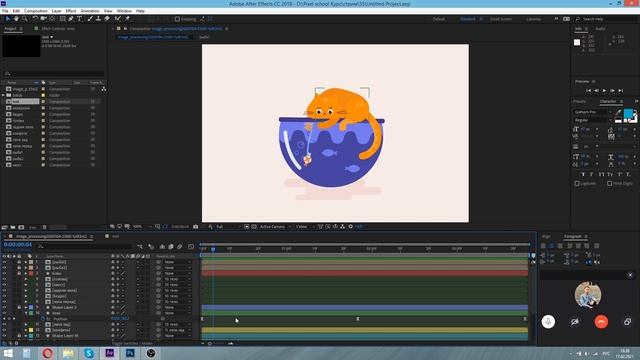Image resolution: width=640 pixels, height=360 pixels.
Task: Select the Roto Brush tool
Action: coord(118,19)
